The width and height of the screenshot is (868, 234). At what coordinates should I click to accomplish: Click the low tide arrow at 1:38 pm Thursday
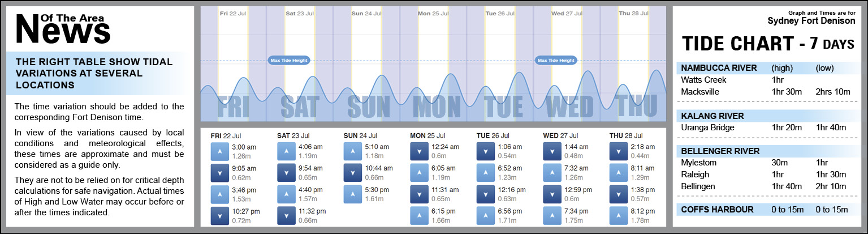(x=619, y=194)
